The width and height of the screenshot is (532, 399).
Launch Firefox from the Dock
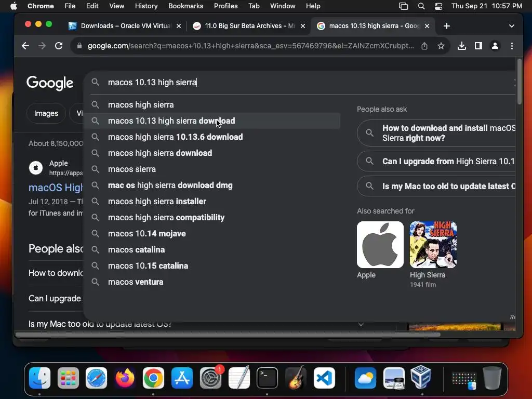tap(125, 378)
